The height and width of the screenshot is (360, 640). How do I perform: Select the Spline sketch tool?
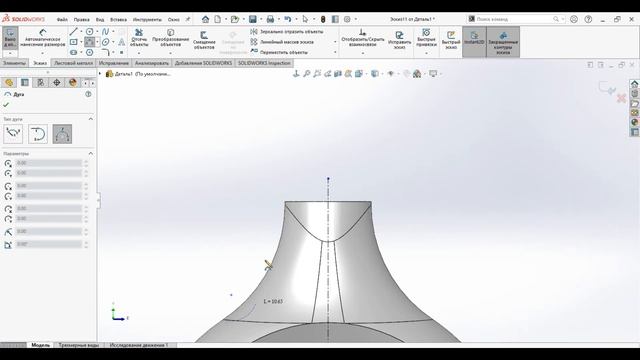[105, 31]
